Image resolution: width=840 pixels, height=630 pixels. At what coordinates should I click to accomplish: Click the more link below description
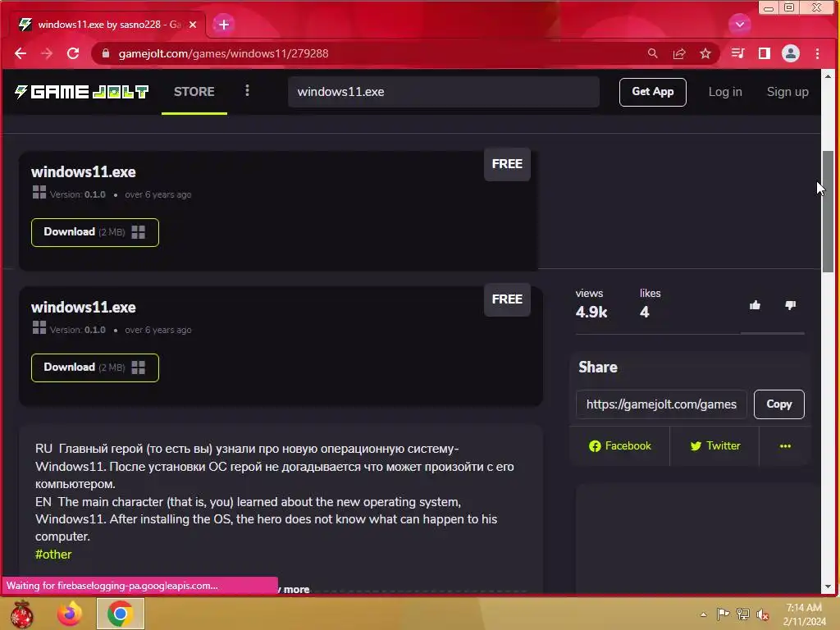click(296, 589)
